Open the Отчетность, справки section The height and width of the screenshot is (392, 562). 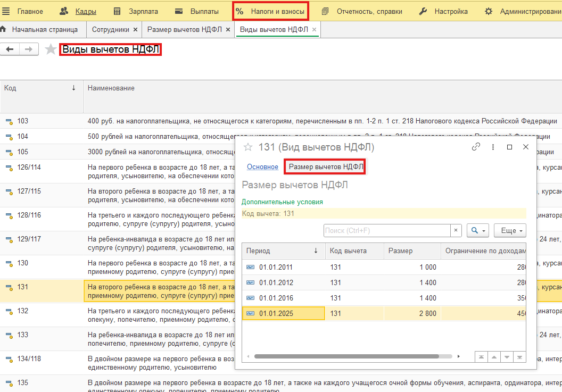click(369, 12)
